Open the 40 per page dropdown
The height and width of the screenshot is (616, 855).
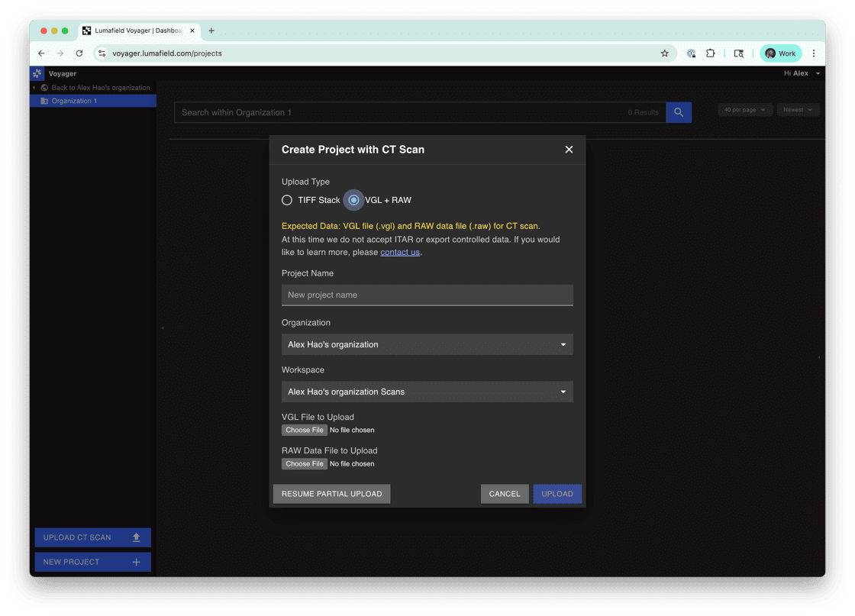[x=744, y=110]
